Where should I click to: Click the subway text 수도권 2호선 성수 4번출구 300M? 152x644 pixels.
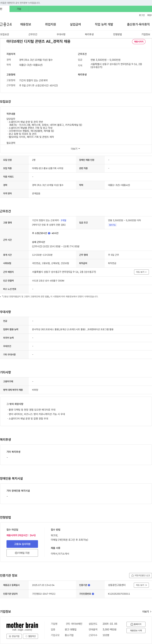click(48, 281)
